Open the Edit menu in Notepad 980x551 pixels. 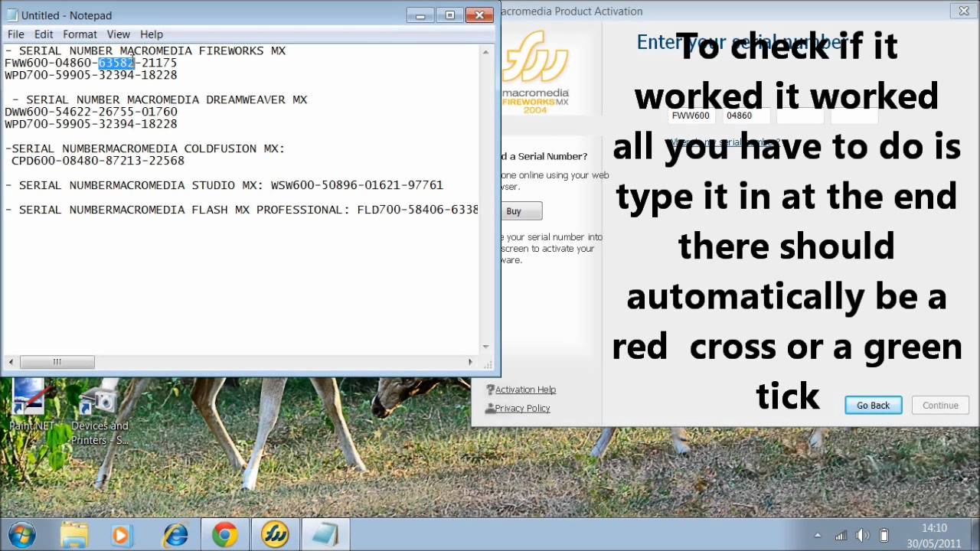tap(44, 34)
